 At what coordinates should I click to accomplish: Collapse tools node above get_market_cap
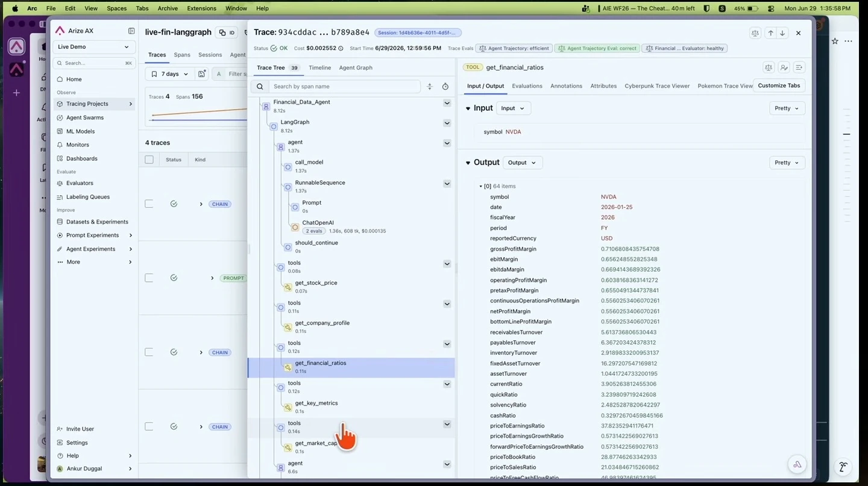click(447, 424)
